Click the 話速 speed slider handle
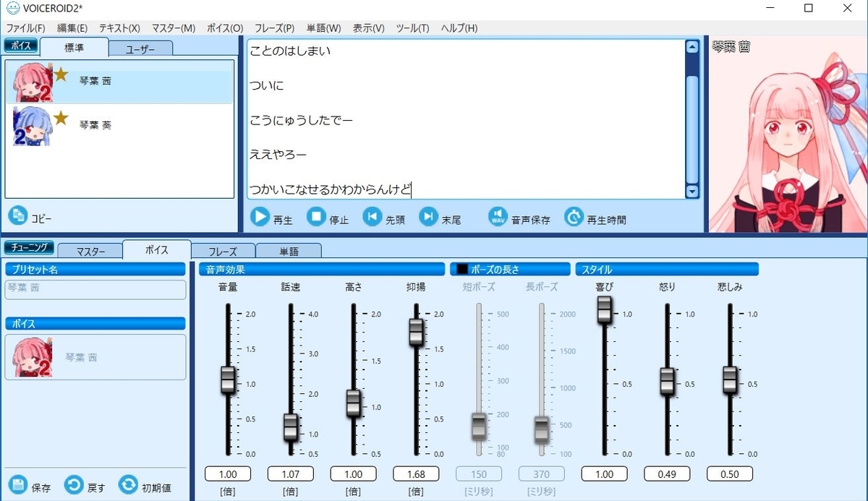Viewport: 868px width, 501px height. pyautogui.click(x=291, y=427)
